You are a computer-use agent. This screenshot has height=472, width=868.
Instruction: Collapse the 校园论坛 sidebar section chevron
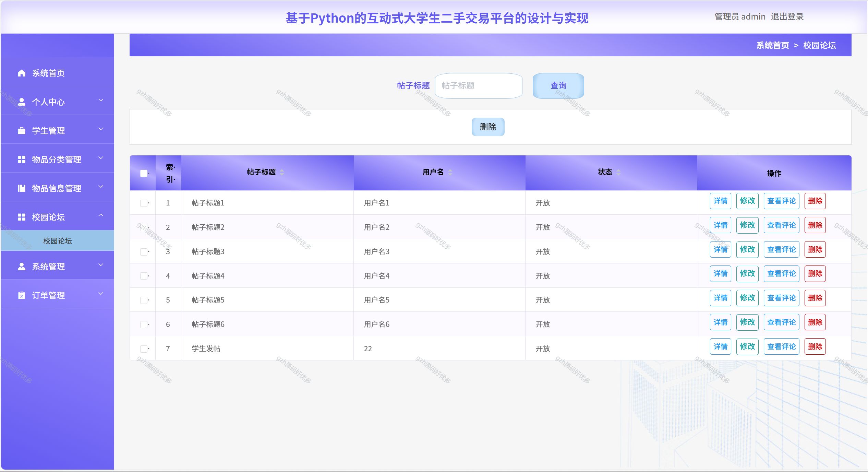(x=101, y=215)
